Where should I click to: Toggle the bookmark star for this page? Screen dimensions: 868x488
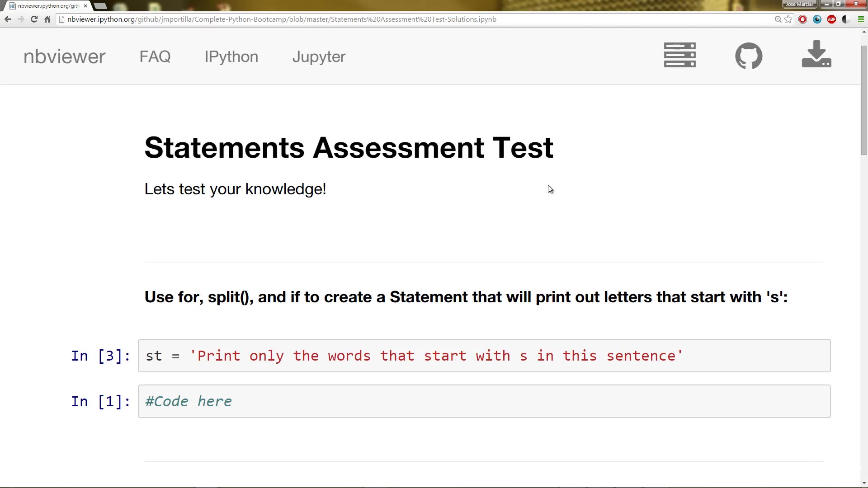pos(789,19)
